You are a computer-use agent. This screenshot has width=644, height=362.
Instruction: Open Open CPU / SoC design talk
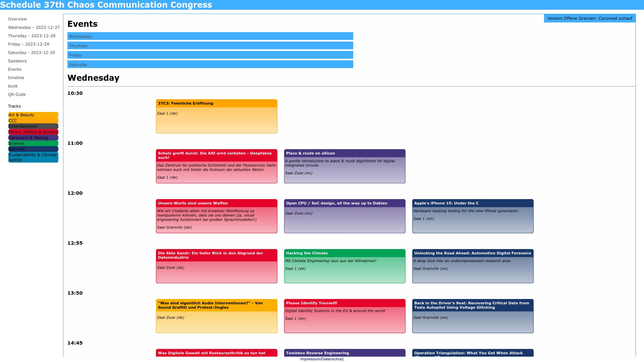pyautogui.click(x=345, y=216)
